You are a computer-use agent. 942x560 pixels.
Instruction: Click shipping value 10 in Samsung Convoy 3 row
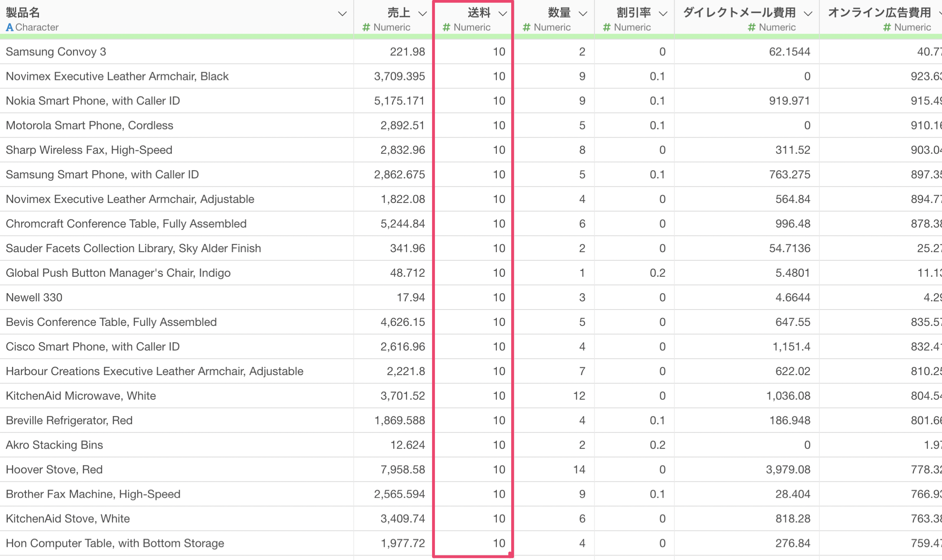pos(499,52)
